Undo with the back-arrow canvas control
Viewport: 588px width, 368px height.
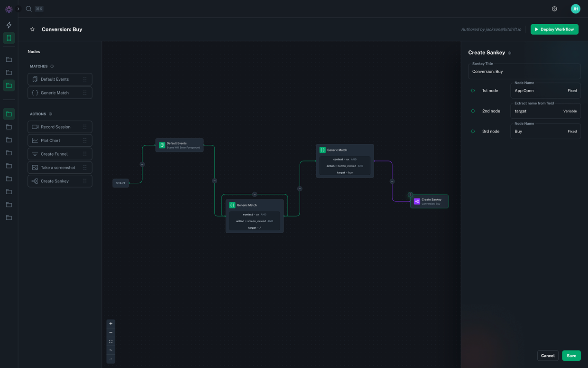pyautogui.click(x=110, y=350)
